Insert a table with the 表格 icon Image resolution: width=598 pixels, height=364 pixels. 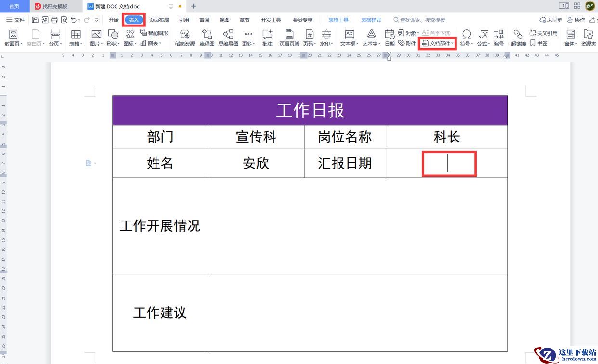pos(76,34)
